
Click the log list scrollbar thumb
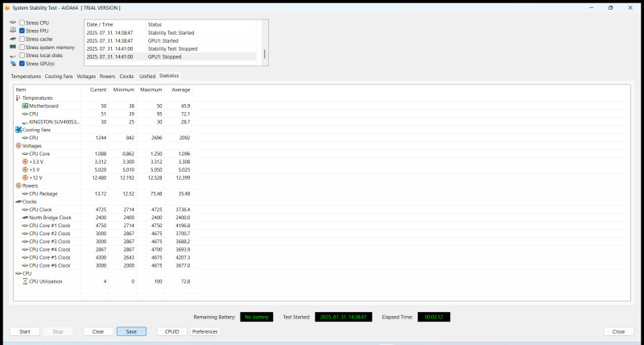pos(265,54)
